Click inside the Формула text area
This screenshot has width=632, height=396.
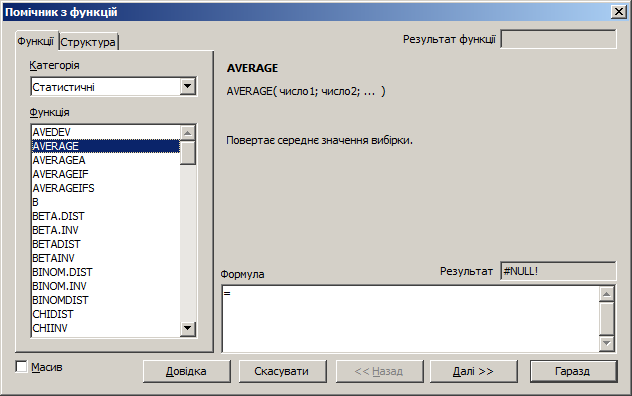[x=410, y=319]
